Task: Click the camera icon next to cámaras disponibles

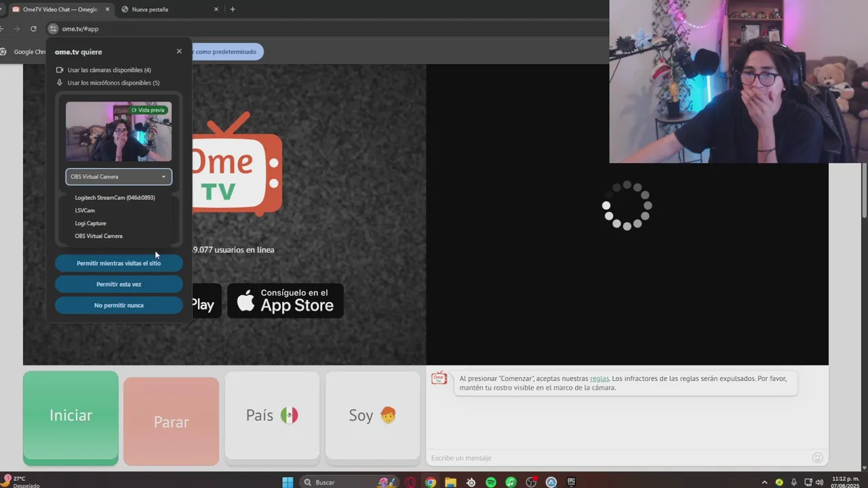Action: [x=60, y=70]
